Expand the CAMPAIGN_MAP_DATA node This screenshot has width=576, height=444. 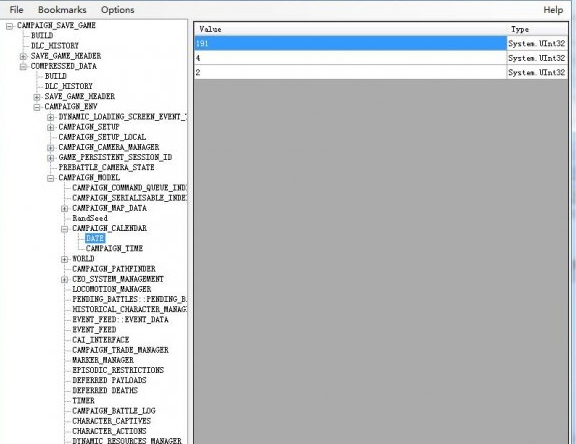click(65, 209)
